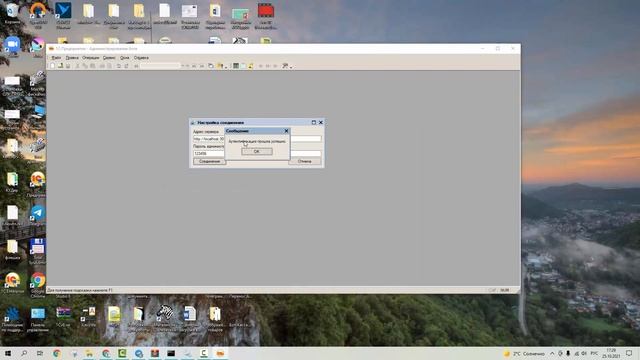640x360 pixels.
Task: Click the tools icon at the toolbar's end
Action: (x=285, y=66)
